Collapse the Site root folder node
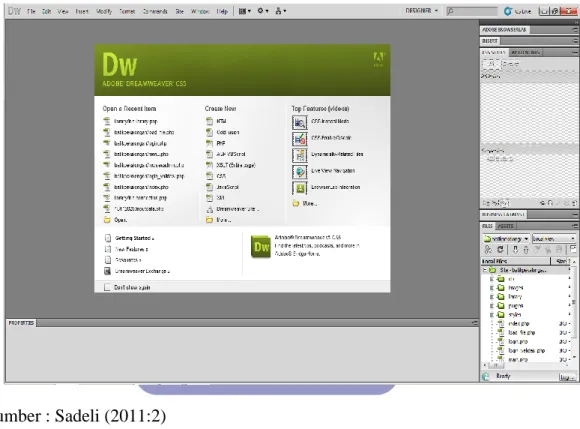This screenshot has width=580, height=429. 485,270
